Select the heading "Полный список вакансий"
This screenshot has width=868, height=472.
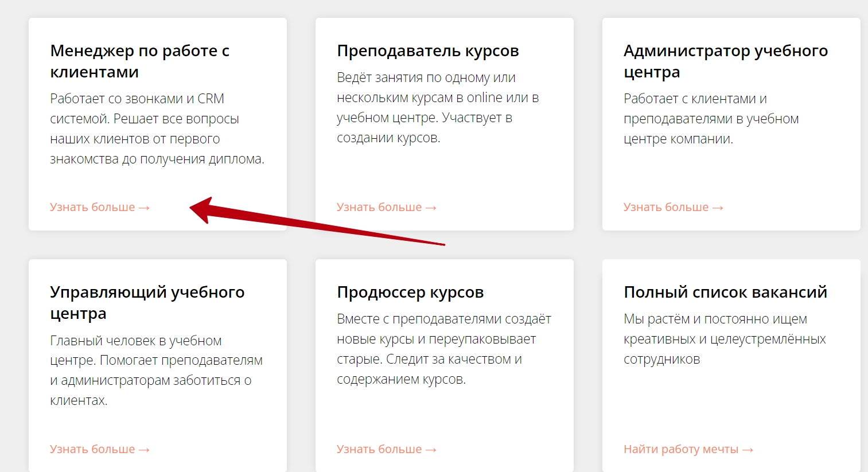(725, 292)
